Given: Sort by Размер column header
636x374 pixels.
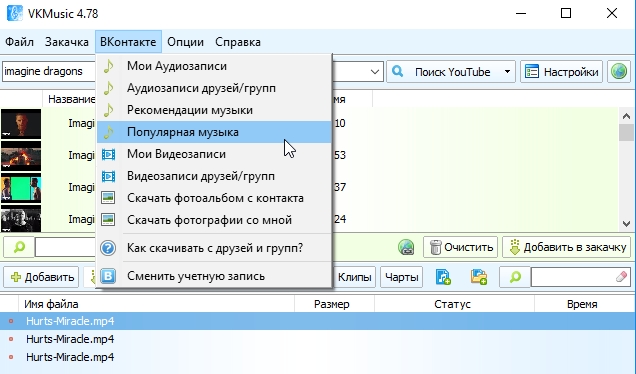Looking at the screenshot, I should [335, 304].
